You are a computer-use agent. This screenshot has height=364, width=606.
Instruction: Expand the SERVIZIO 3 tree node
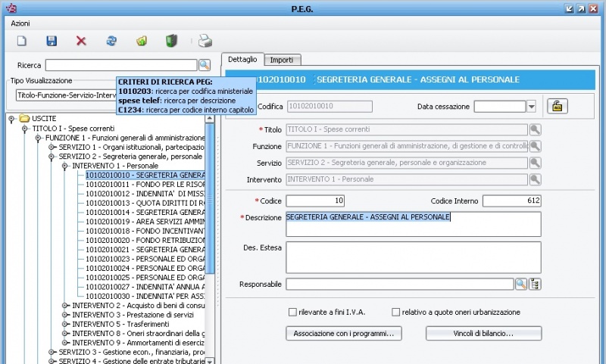[x=52, y=352]
